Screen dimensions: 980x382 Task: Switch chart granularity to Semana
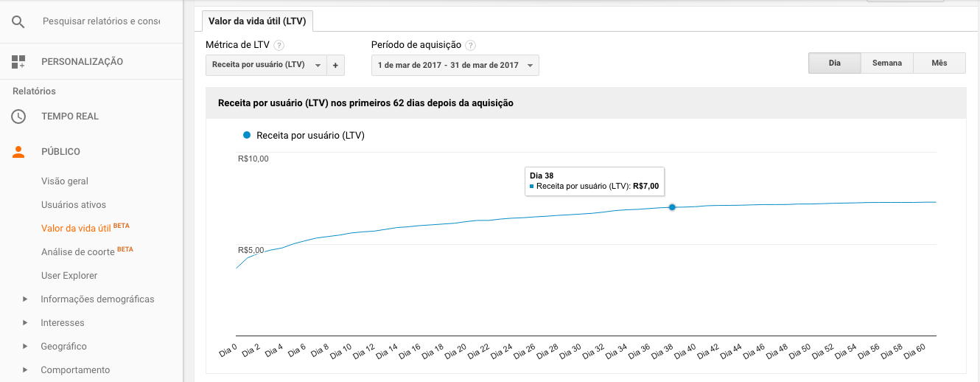point(886,63)
